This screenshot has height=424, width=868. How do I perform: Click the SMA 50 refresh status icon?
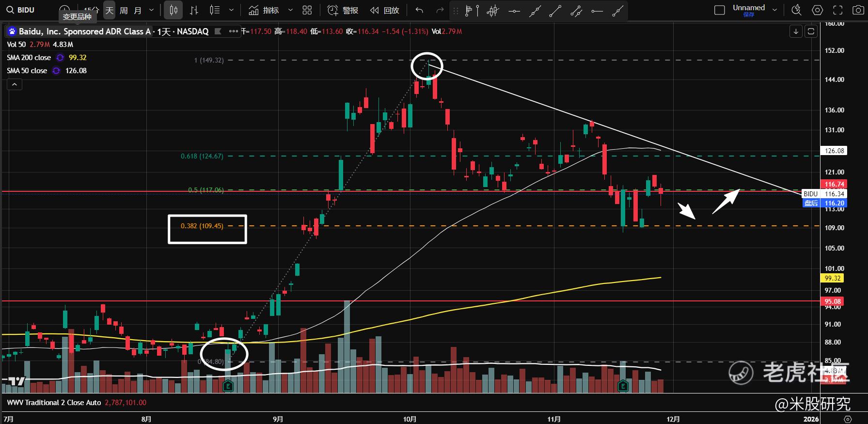[x=56, y=71]
